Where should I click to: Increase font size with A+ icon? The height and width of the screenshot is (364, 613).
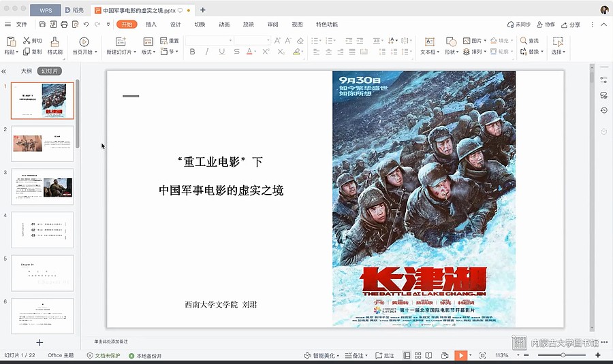[x=277, y=41]
